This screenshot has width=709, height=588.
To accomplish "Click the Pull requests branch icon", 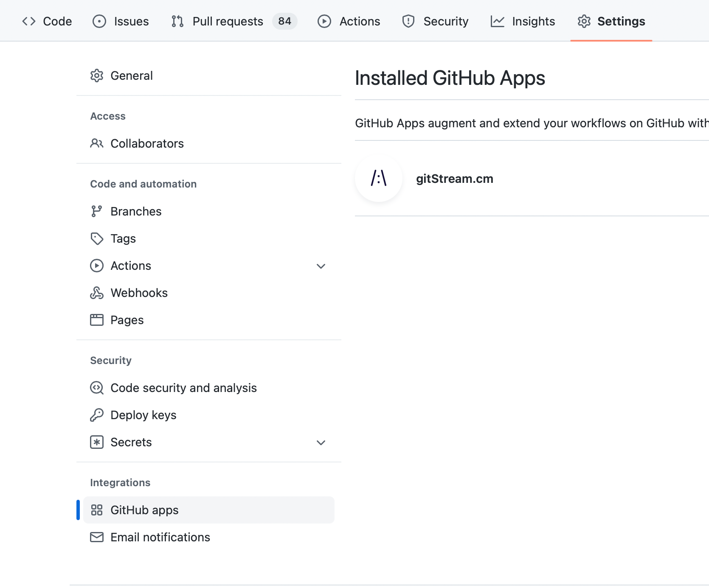I will point(178,21).
